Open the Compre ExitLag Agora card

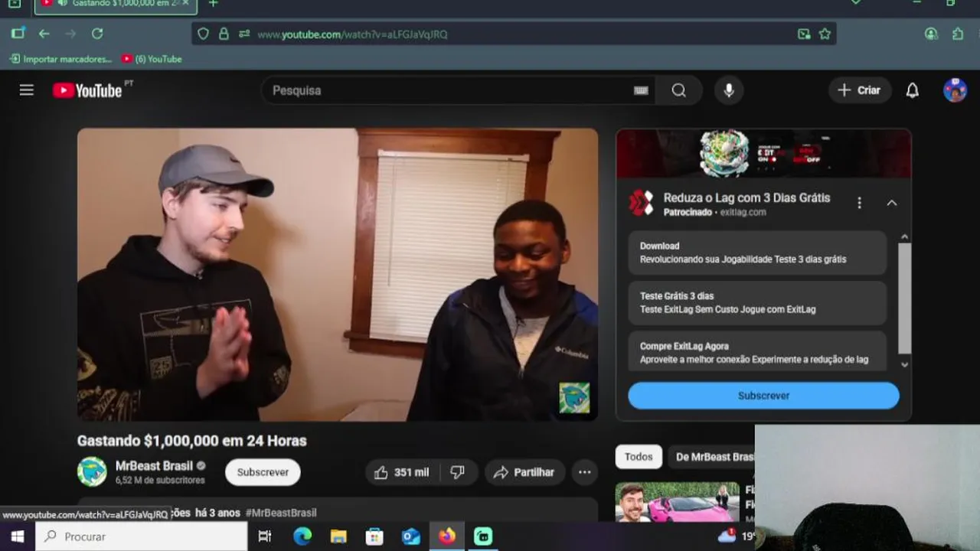click(757, 351)
